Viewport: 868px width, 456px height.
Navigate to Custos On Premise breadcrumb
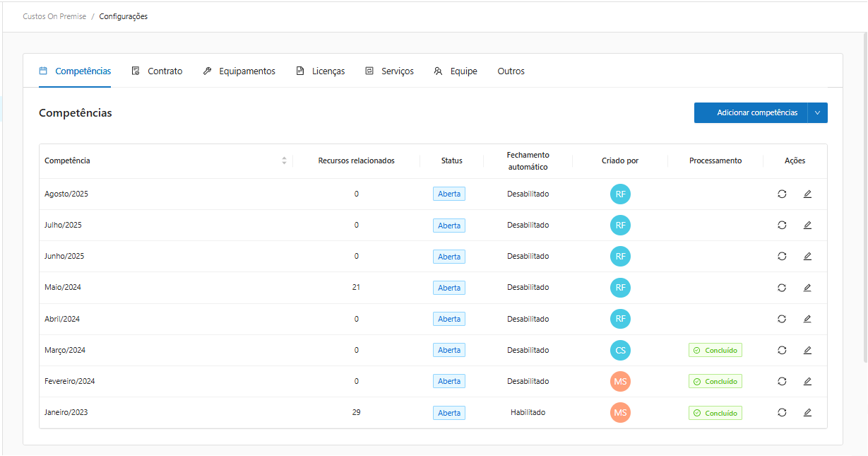(x=54, y=16)
